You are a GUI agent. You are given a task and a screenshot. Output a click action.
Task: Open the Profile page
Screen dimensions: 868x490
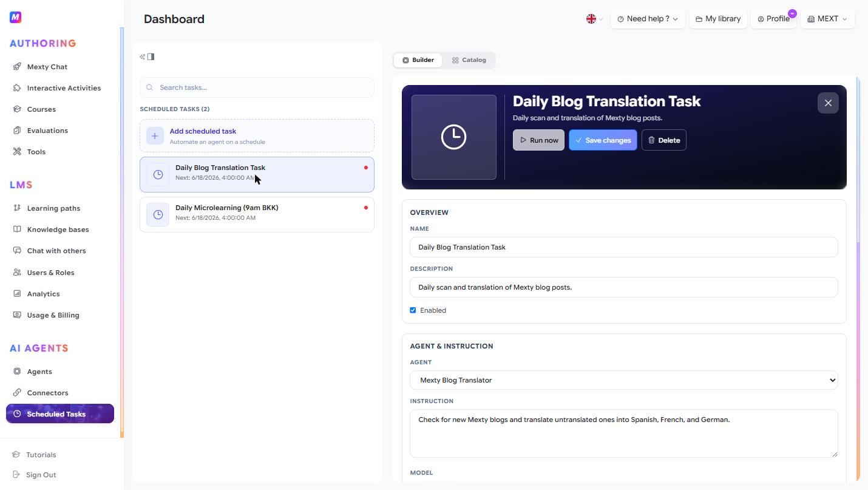773,19
